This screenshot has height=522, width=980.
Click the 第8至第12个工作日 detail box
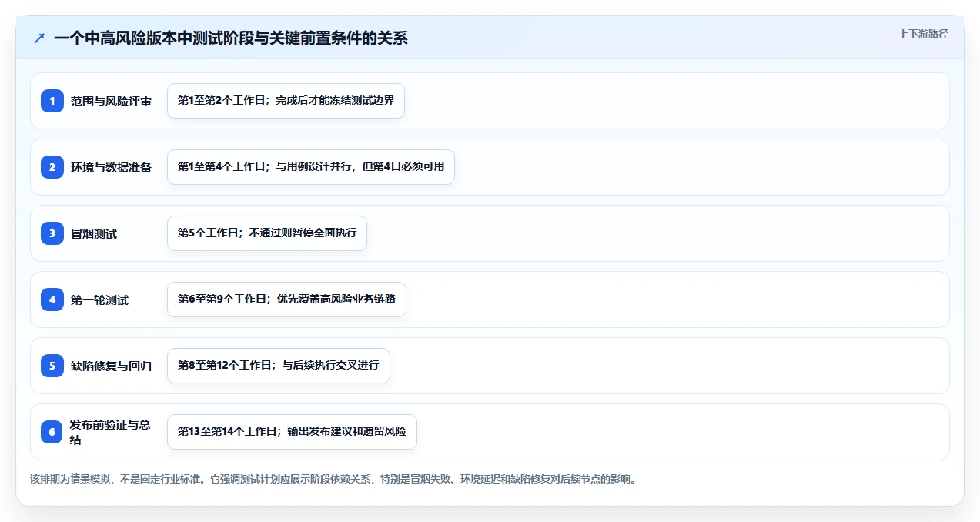(x=279, y=366)
